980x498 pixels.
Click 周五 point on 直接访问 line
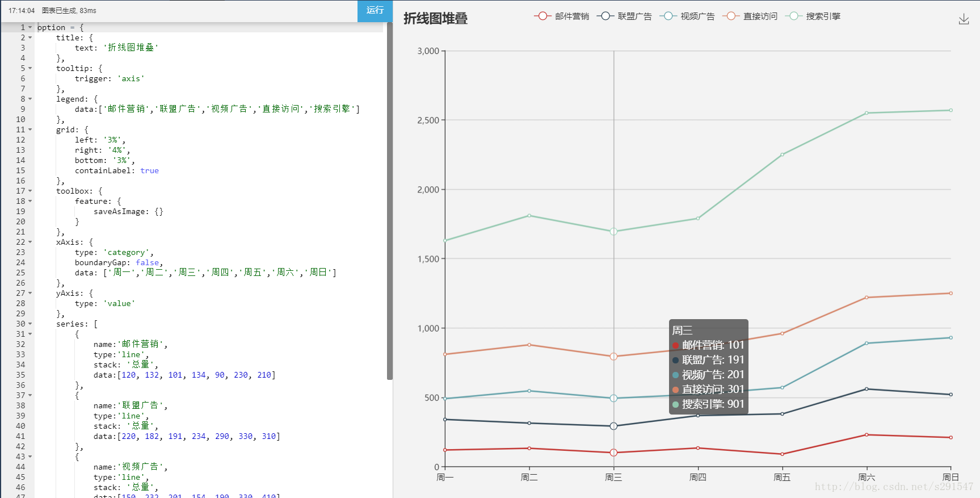click(x=782, y=333)
